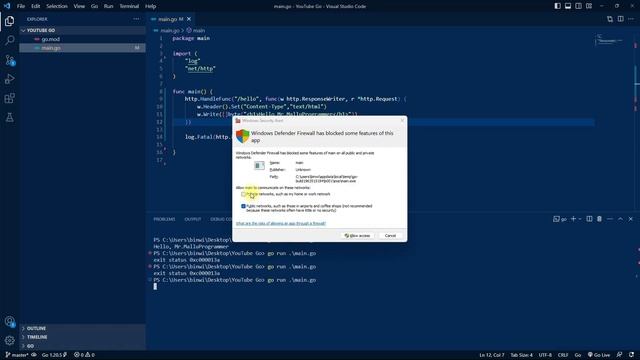Toggle primary side bar layout icon
Image resolution: width=640 pixels, height=360 pixels.
[558, 6]
